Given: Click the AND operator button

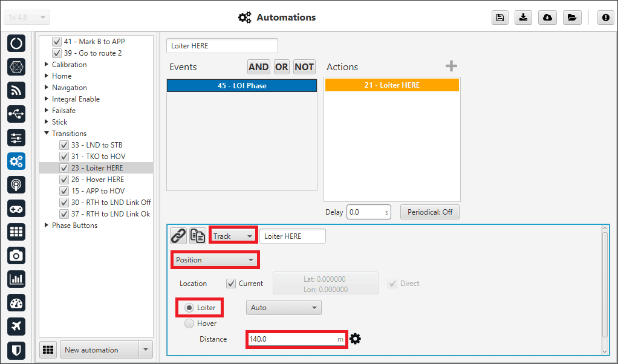Looking at the screenshot, I should tap(258, 67).
